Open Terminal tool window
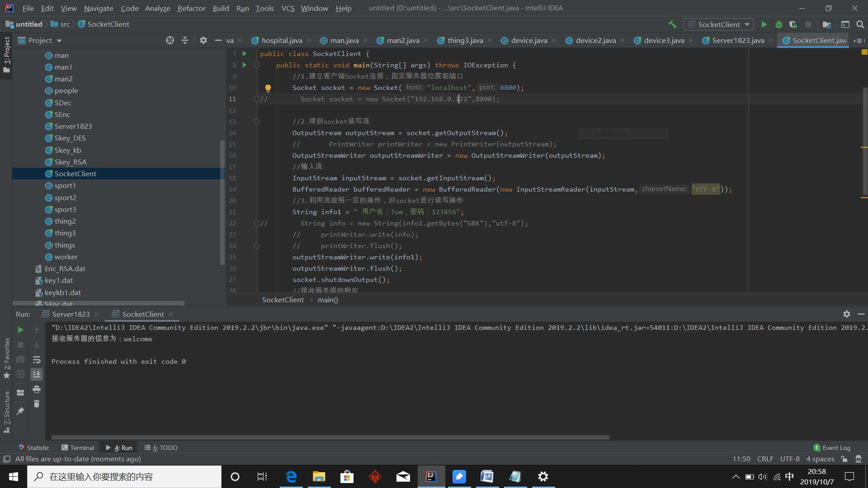Viewport: 868px width, 488px height. [x=78, y=447]
